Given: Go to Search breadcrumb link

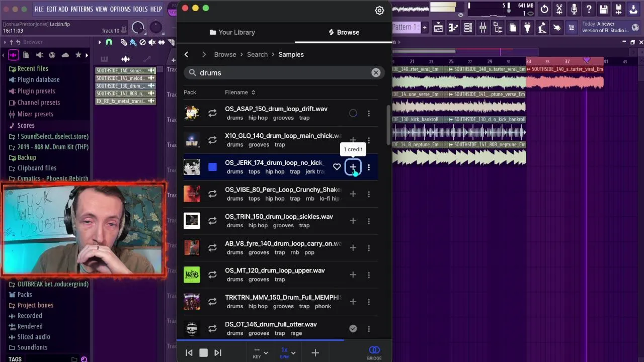Looking at the screenshot, I should click(257, 54).
